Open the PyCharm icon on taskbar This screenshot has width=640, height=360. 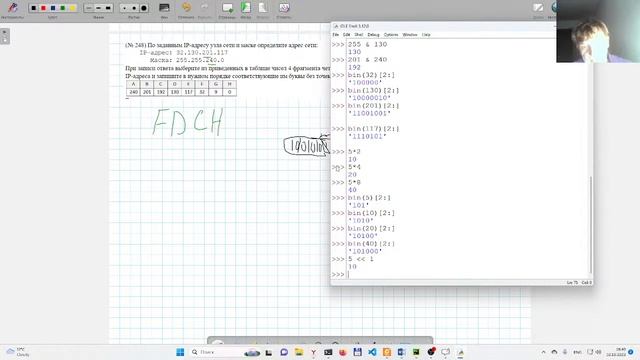(x=416, y=352)
